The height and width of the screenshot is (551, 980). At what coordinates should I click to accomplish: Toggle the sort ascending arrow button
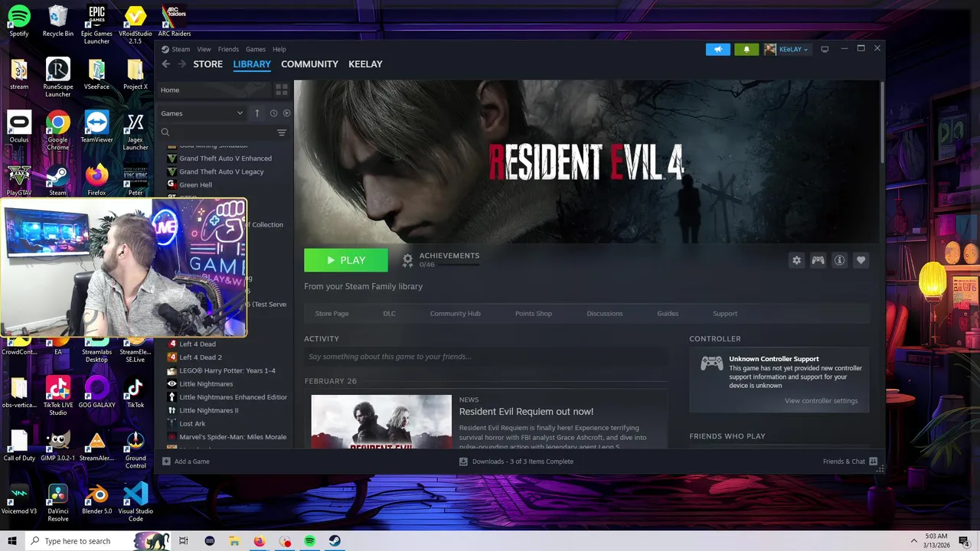pyautogui.click(x=257, y=113)
